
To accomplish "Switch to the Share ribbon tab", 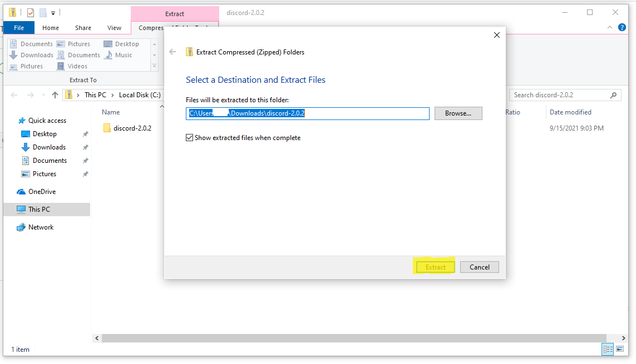I will point(83,28).
